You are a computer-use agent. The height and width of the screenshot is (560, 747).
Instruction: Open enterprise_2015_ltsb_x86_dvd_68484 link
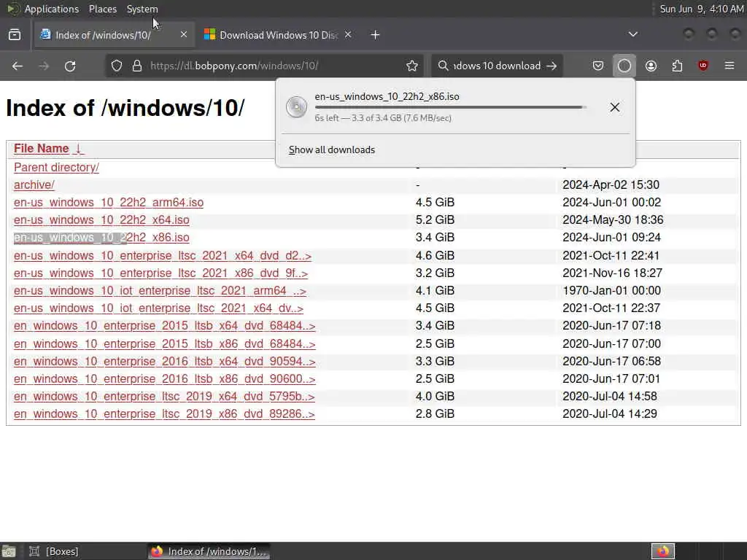tap(164, 344)
